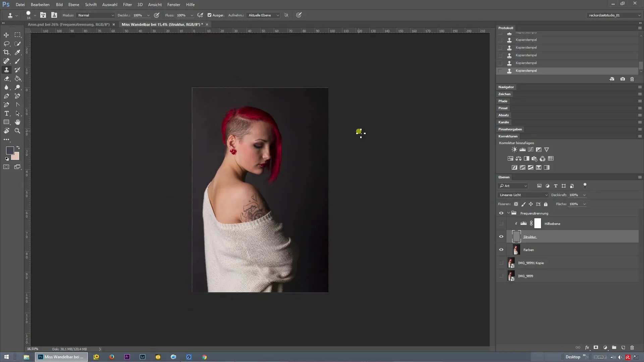644x362 pixels.
Task: Hide the Frequenztrennung group
Action: click(501, 213)
